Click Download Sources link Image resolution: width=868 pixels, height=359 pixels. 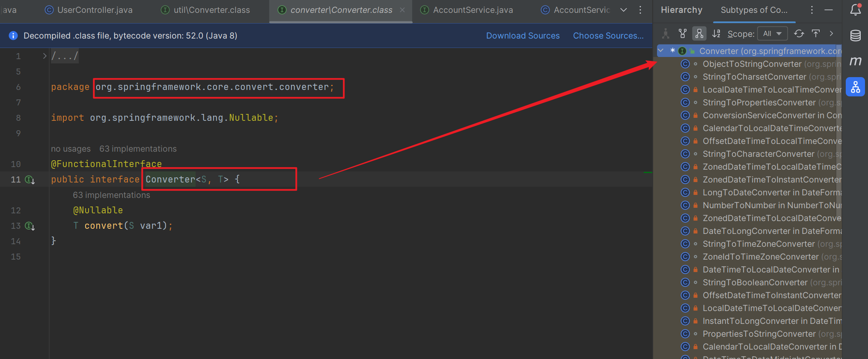tap(523, 36)
